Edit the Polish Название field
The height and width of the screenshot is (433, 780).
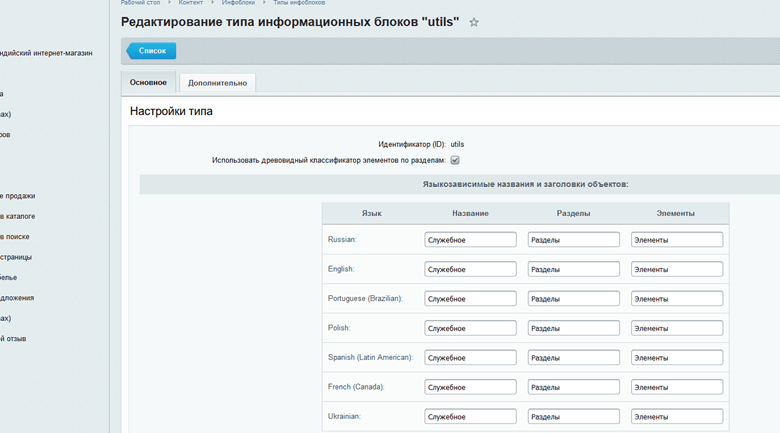point(470,328)
